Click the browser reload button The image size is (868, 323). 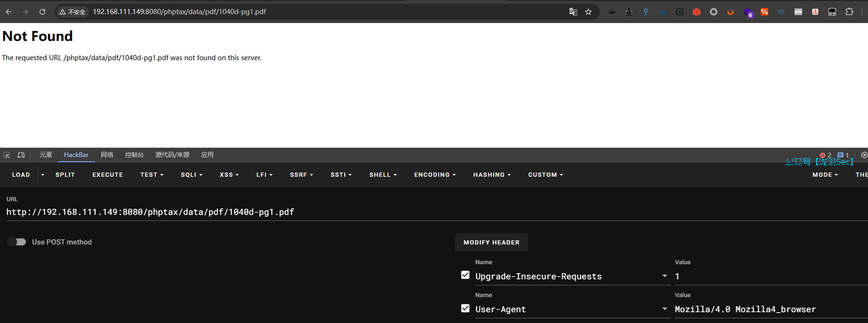pos(42,12)
